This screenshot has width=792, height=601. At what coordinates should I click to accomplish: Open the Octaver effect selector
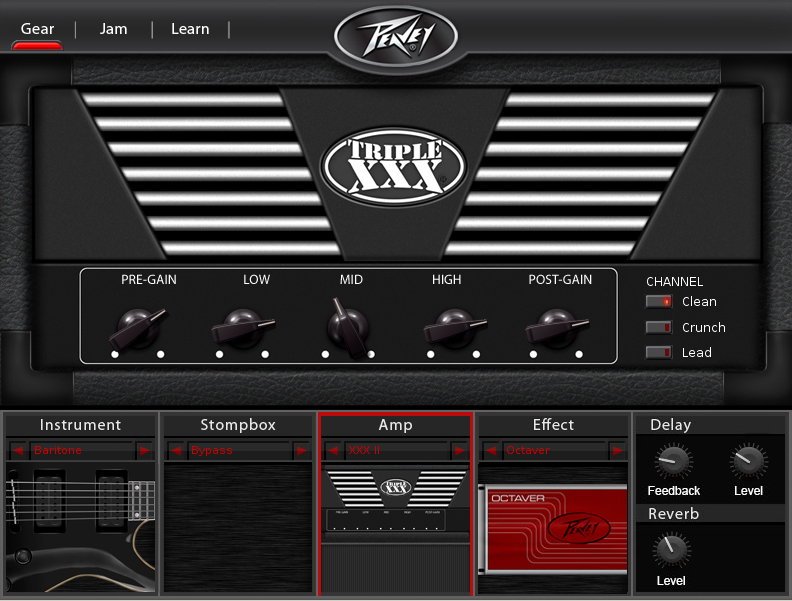(x=554, y=450)
